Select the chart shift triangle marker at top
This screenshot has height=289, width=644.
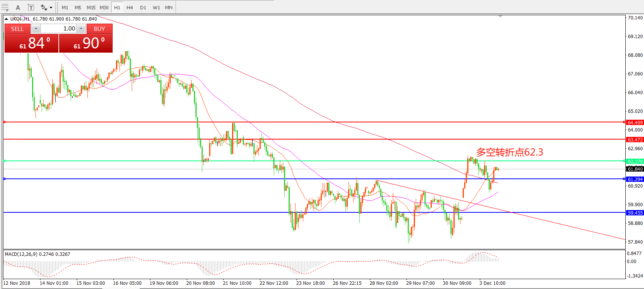(500, 16)
